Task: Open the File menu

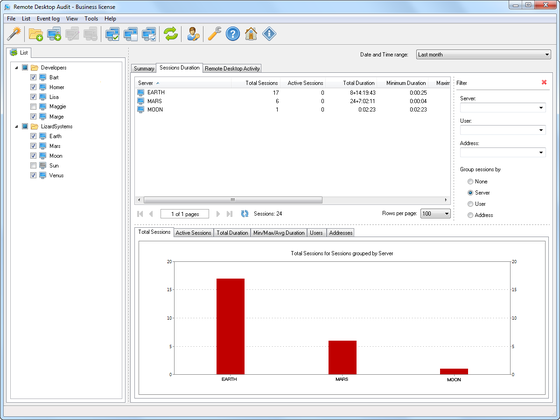Action: (x=11, y=19)
